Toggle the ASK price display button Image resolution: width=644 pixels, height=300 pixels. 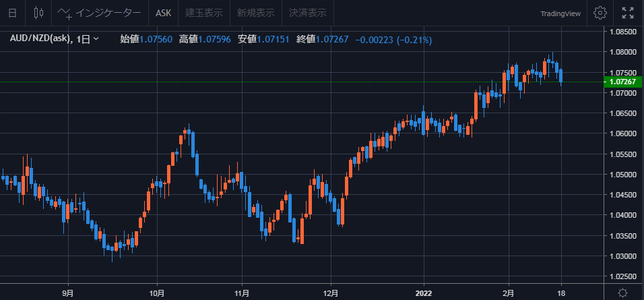pyautogui.click(x=164, y=13)
